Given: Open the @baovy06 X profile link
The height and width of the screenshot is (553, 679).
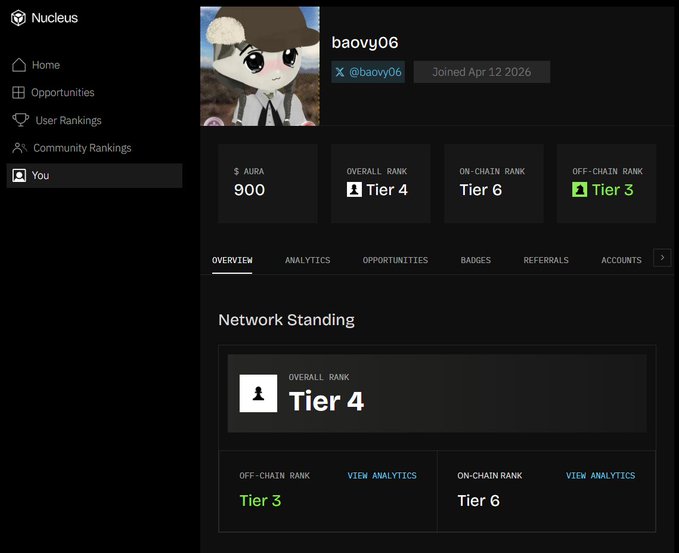Looking at the screenshot, I should pyautogui.click(x=368, y=72).
